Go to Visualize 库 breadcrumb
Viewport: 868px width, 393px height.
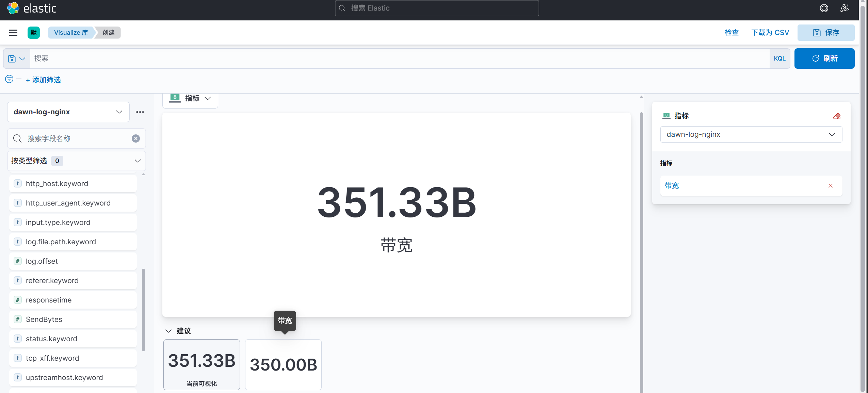point(71,33)
